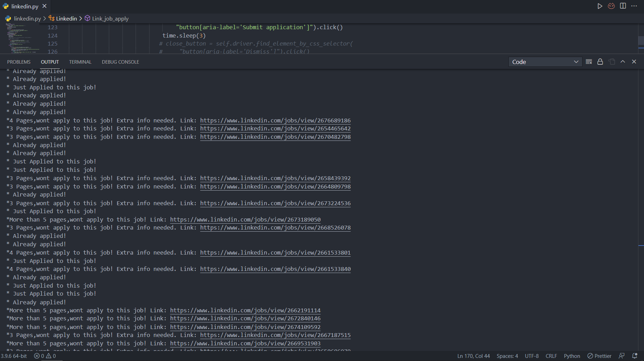Switch to the TERMINAL panel tab
Image resolution: width=644 pixels, height=361 pixels.
pos(80,62)
